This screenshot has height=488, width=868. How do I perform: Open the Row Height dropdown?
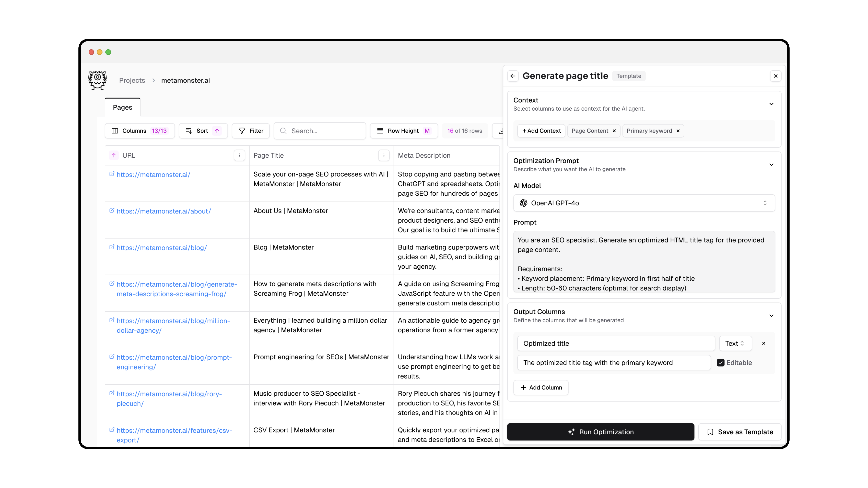pyautogui.click(x=404, y=131)
